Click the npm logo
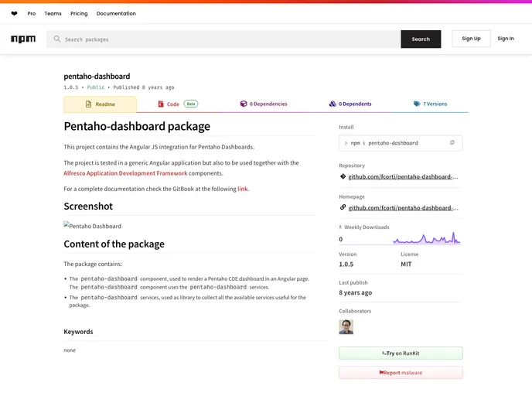 [x=23, y=39]
